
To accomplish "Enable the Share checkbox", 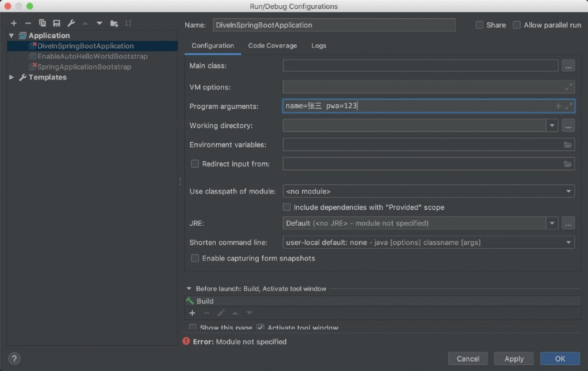I will pos(479,25).
